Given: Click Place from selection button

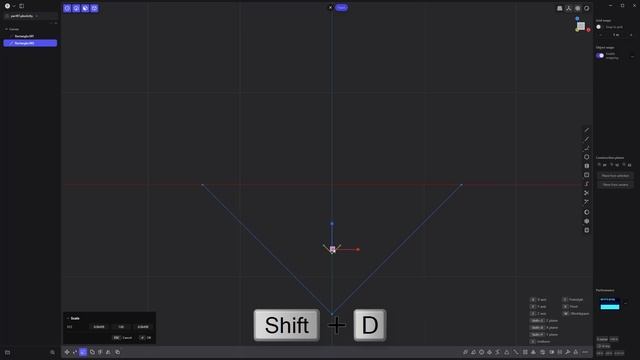Looking at the screenshot, I should [x=615, y=176].
